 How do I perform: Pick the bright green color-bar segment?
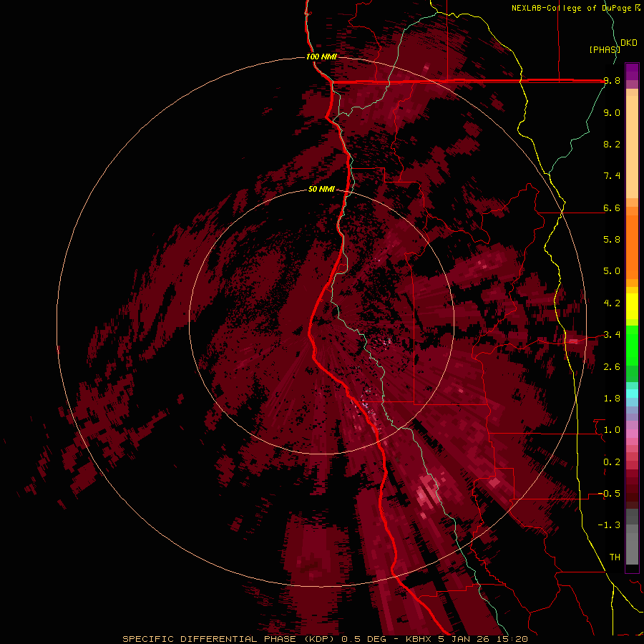point(632,345)
